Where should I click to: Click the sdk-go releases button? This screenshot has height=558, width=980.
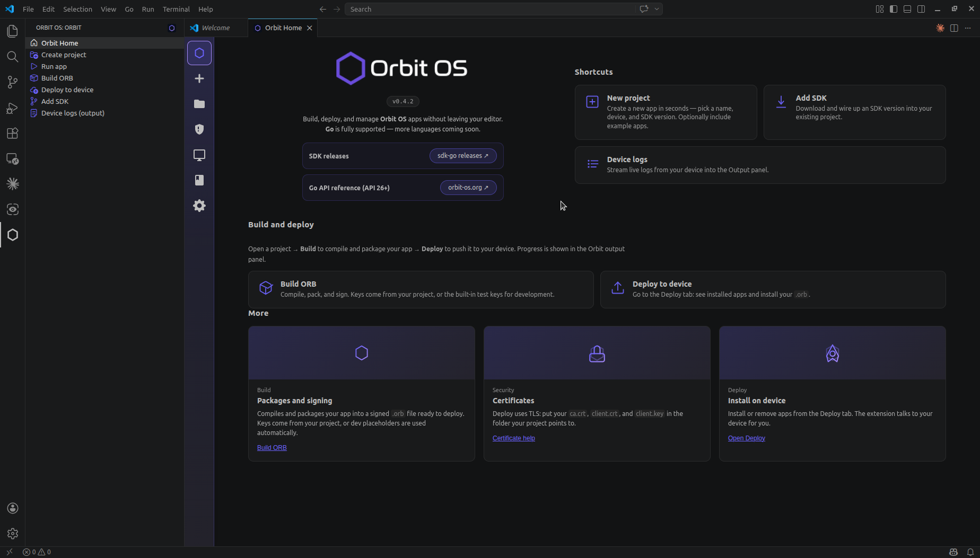[463, 156]
